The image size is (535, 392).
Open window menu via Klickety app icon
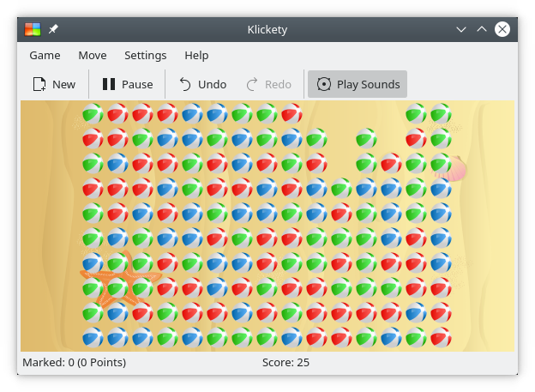click(33, 29)
